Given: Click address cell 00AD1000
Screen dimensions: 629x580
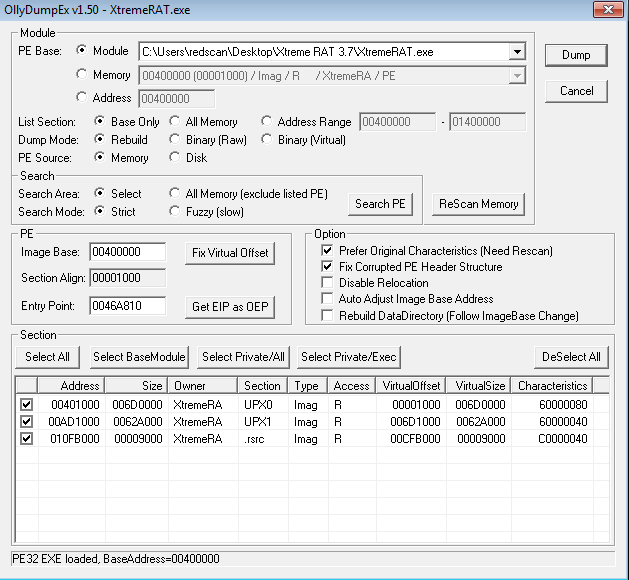Looking at the screenshot, I should (x=74, y=422).
